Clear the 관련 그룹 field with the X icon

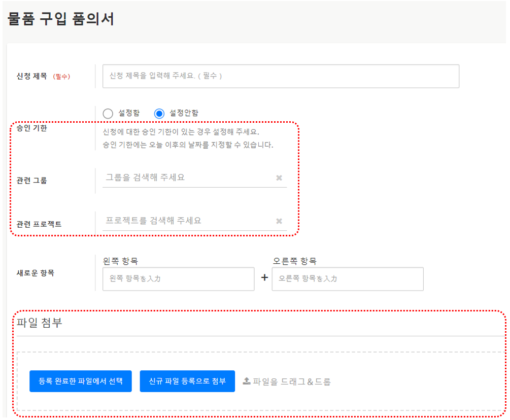[279, 178]
